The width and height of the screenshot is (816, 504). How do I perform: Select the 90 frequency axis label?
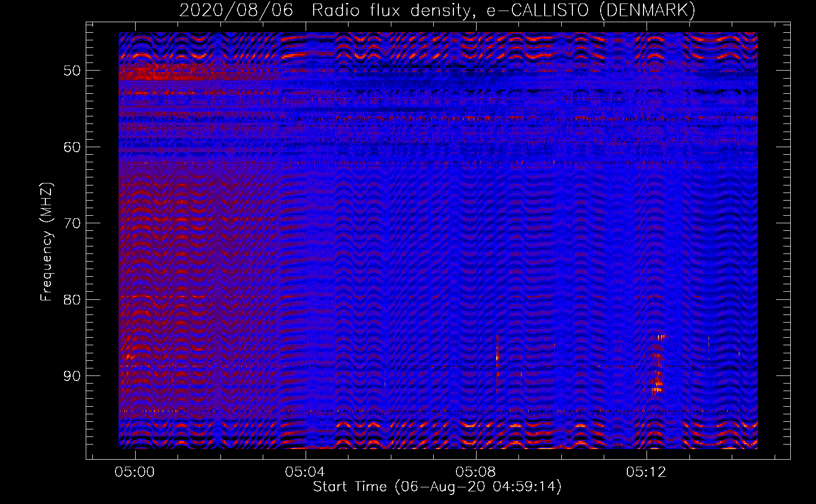coord(72,376)
